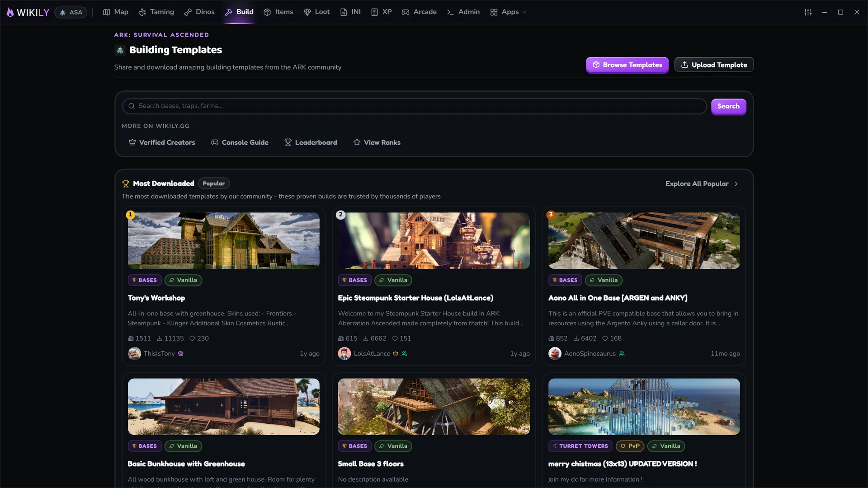Open Small Base 3 floors thumbnail
The width and height of the screenshot is (868, 488).
click(x=434, y=407)
